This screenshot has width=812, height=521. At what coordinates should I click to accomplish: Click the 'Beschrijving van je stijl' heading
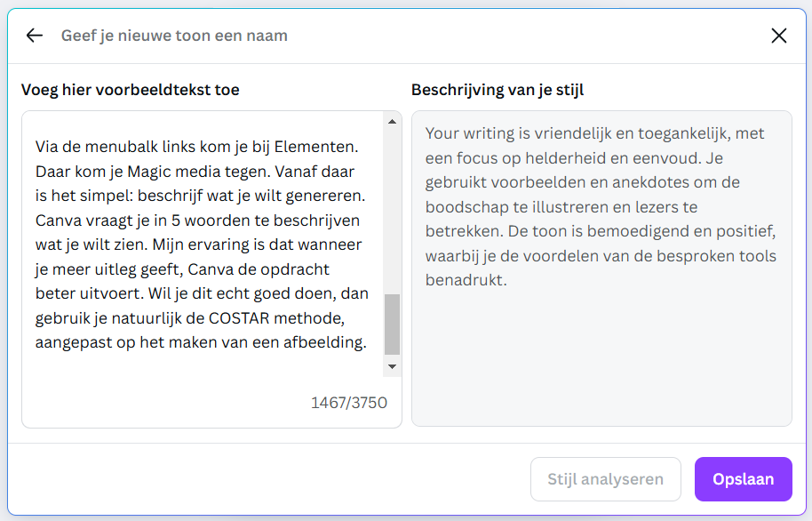(x=498, y=90)
